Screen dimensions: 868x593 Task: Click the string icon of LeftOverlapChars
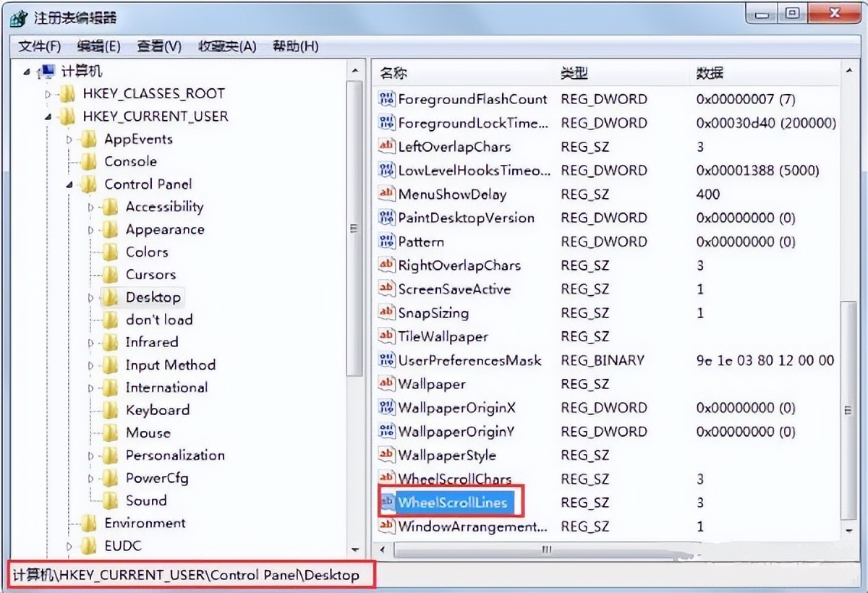tap(387, 147)
